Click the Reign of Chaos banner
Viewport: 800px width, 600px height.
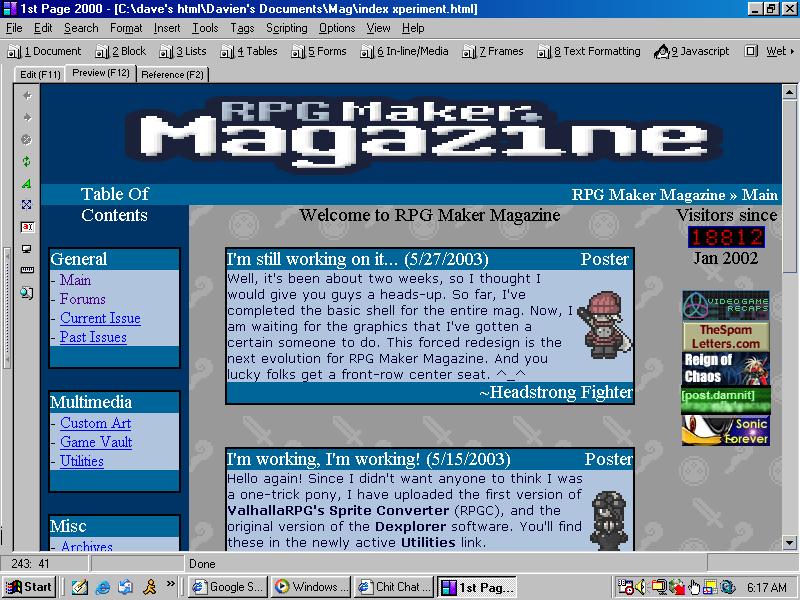(x=726, y=368)
